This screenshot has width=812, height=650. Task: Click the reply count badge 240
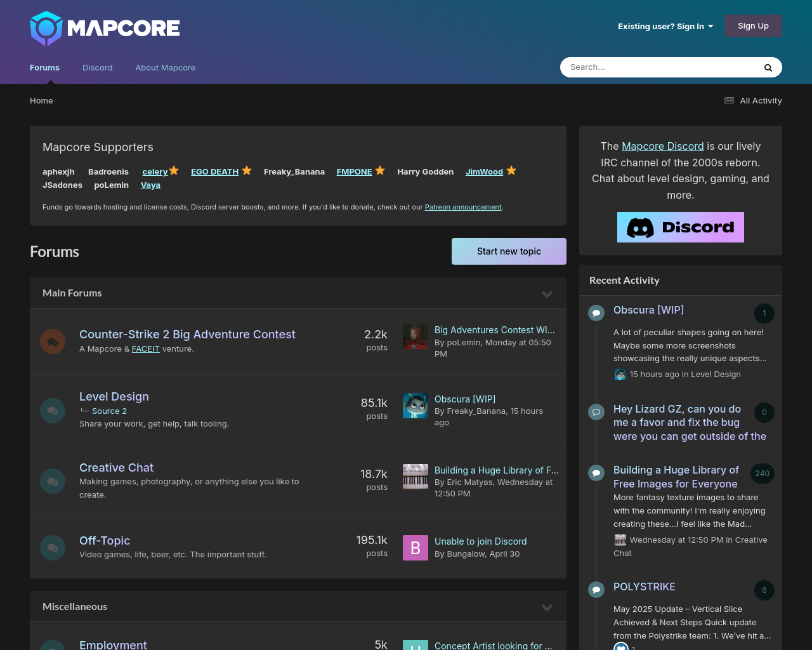click(x=763, y=474)
